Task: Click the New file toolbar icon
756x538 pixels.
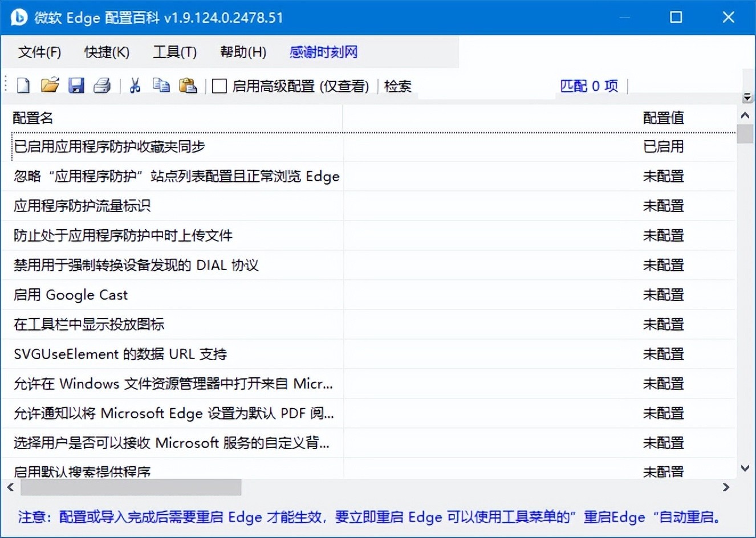Action: (23, 85)
